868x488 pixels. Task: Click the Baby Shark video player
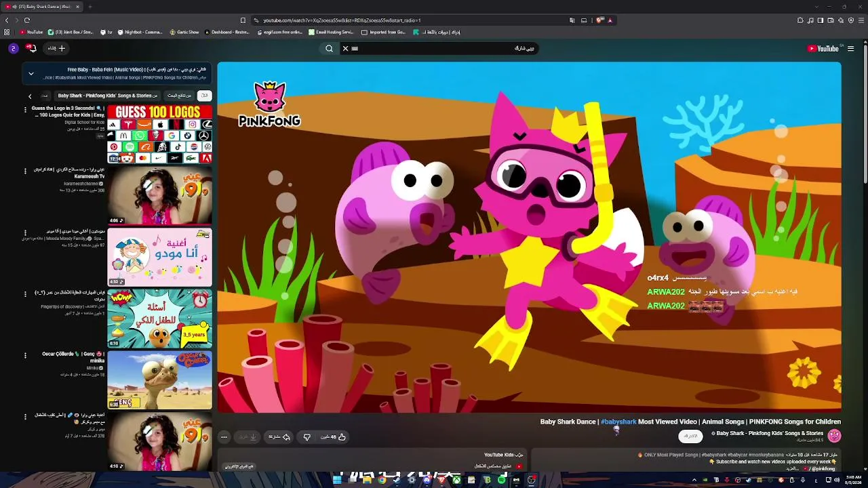tap(529, 237)
